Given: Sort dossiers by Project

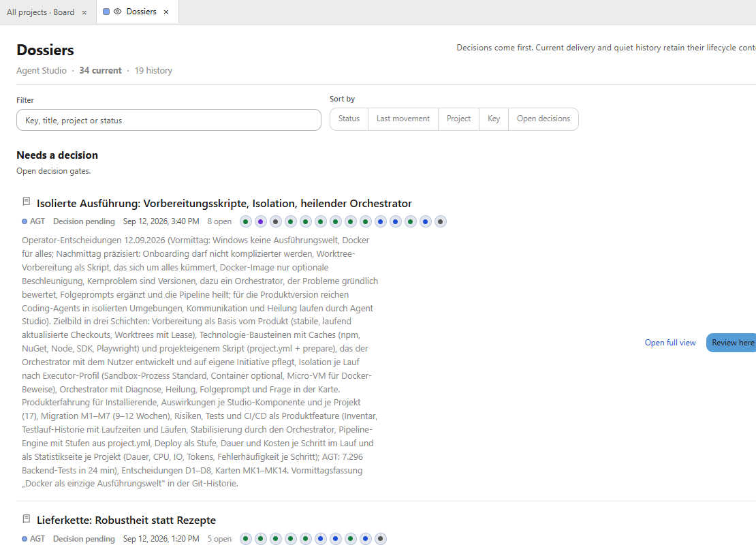Looking at the screenshot, I should (x=458, y=119).
